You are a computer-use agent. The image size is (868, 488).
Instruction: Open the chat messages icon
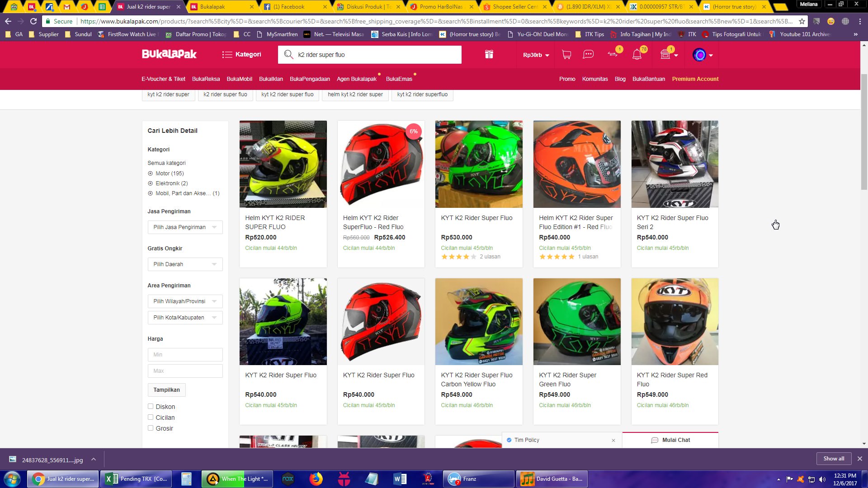[x=588, y=55]
